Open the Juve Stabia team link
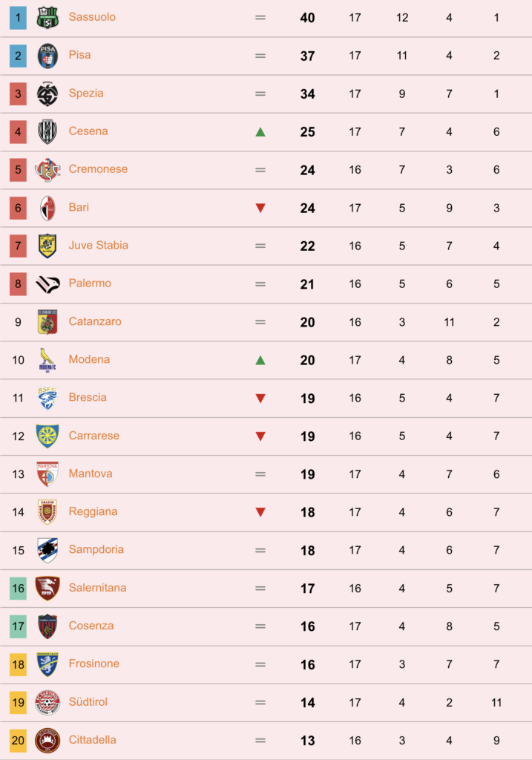Image resolution: width=532 pixels, height=760 pixels. click(x=99, y=245)
